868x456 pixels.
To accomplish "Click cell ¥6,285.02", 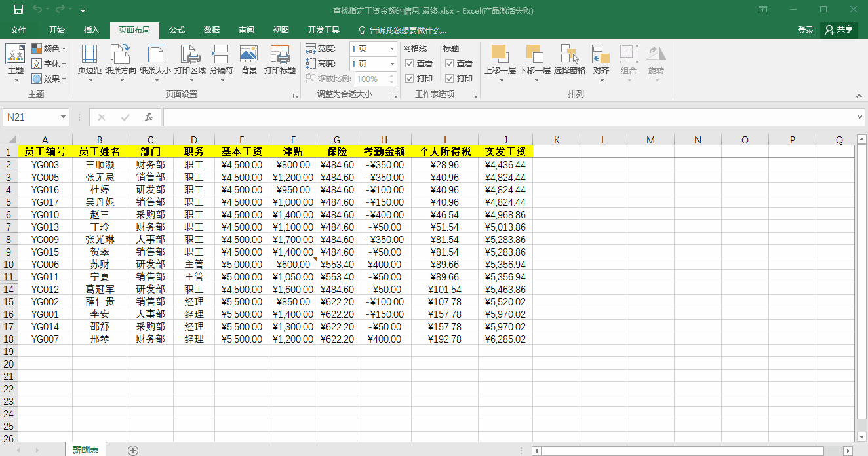I will tap(505, 339).
